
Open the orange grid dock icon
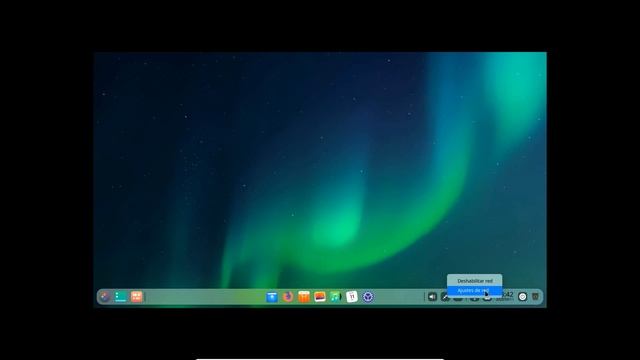137,297
